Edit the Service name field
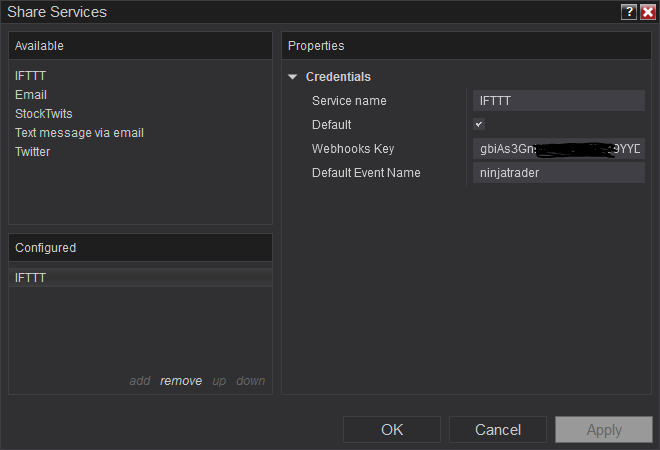The height and width of the screenshot is (450, 660). pyautogui.click(x=559, y=101)
